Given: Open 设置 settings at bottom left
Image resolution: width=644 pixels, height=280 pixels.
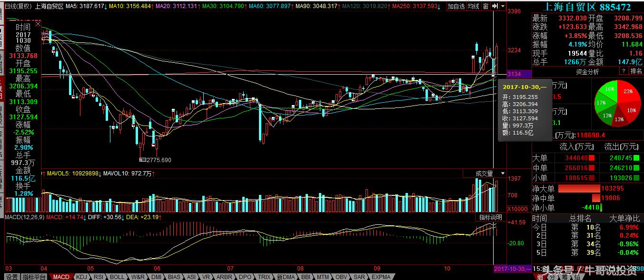Looking at the screenshot, I should tap(12, 277).
